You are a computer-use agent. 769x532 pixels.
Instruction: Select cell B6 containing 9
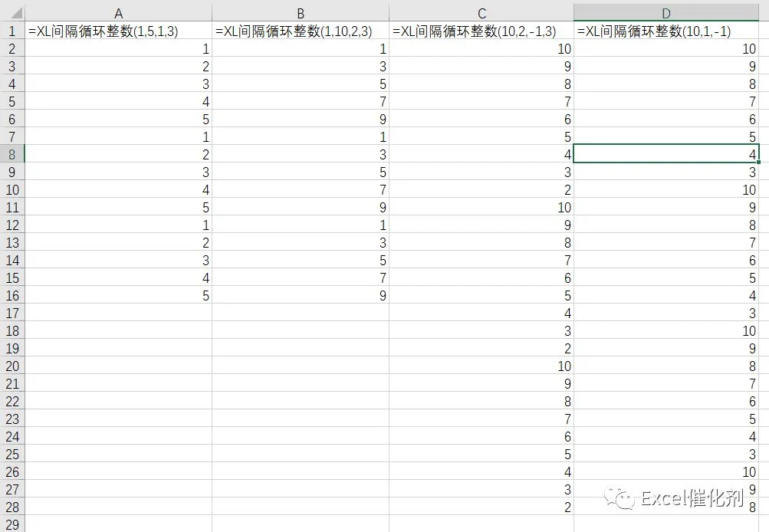point(301,119)
